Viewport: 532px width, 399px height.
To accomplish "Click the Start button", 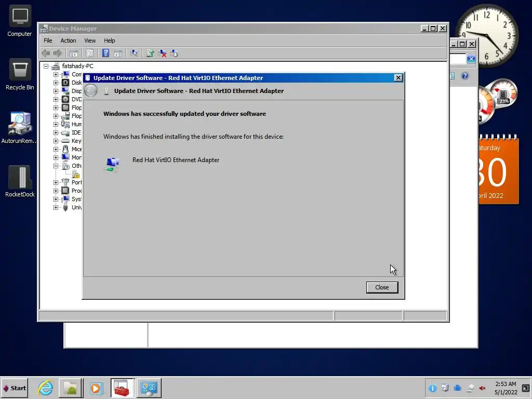I will [15, 388].
